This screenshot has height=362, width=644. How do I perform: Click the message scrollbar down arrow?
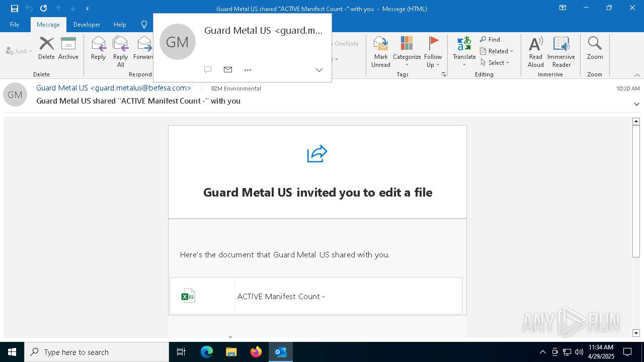pyautogui.click(x=636, y=333)
